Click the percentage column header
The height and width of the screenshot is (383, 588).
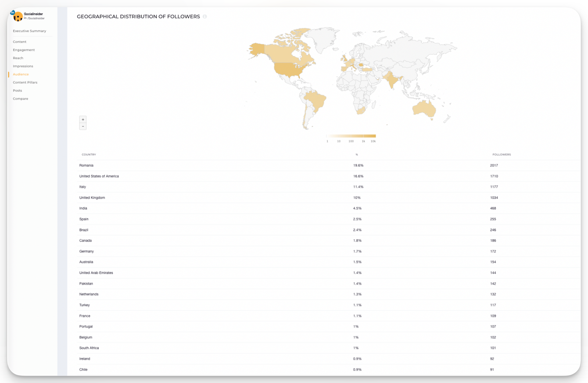356,155
